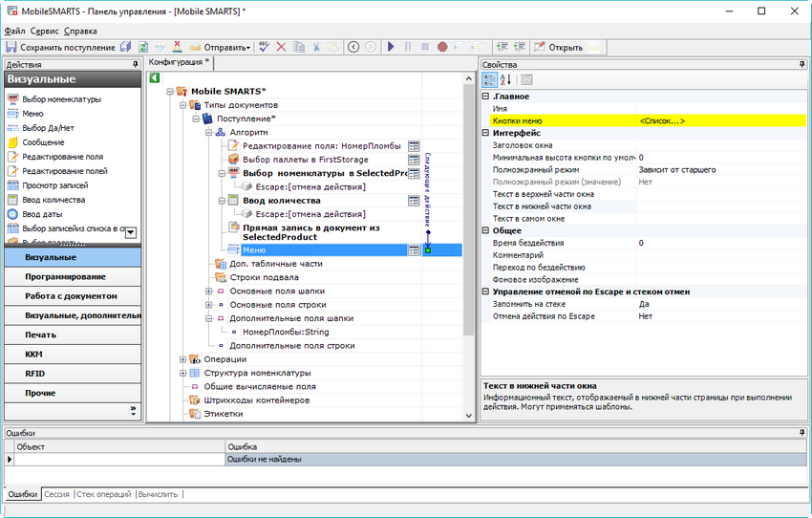Open the Сервис menu
The image size is (812, 518).
(x=45, y=32)
